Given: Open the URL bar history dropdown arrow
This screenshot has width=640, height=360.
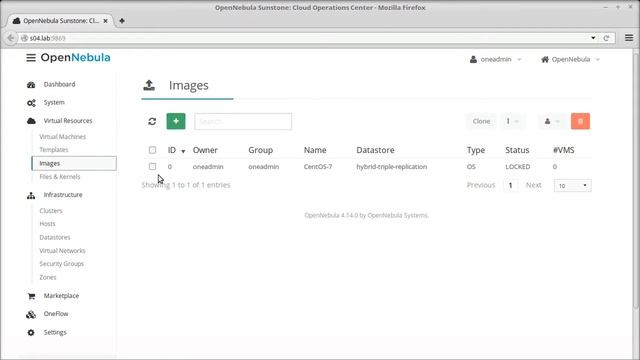Looking at the screenshot, I should pyautogui.click(x=593, y=38).
